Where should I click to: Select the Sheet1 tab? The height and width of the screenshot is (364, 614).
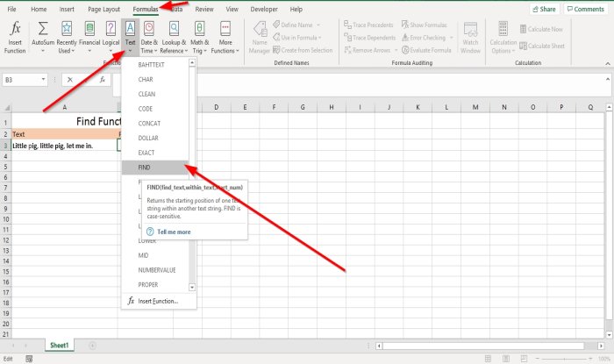(59, 346)
